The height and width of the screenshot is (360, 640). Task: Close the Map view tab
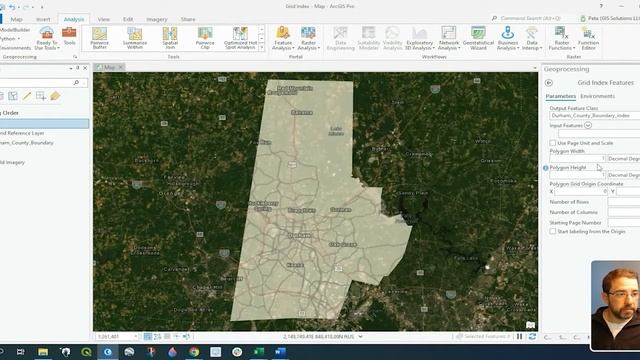point(120,67)
